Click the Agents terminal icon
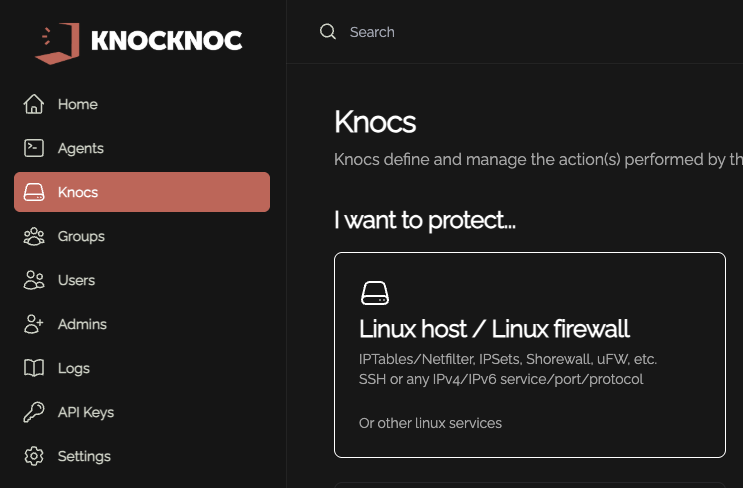This screenshot has height=488, width=743. [x=34, y=148]
